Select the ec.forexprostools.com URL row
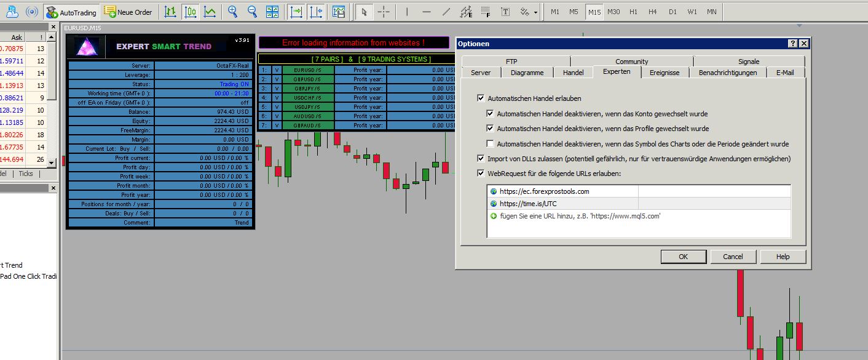Screen dimensions: 868x360 [x=639, y=191]
